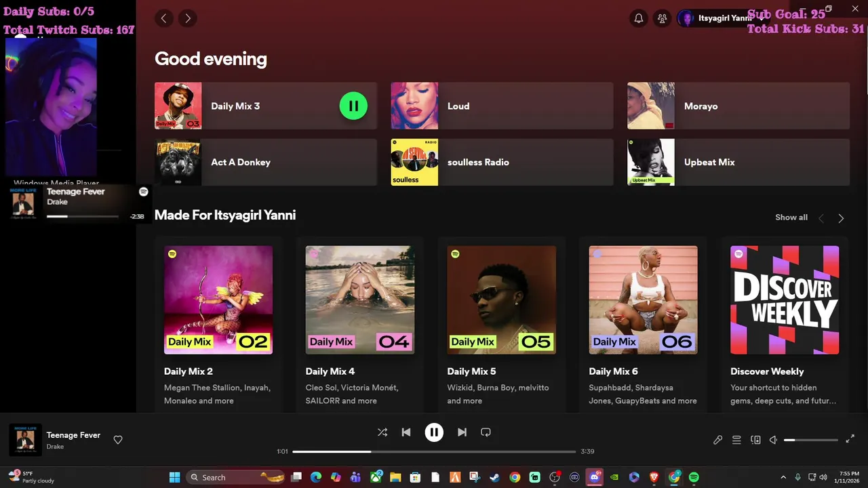
Task: Open Google Chrome from taskbar
Action: click(515, 477)
